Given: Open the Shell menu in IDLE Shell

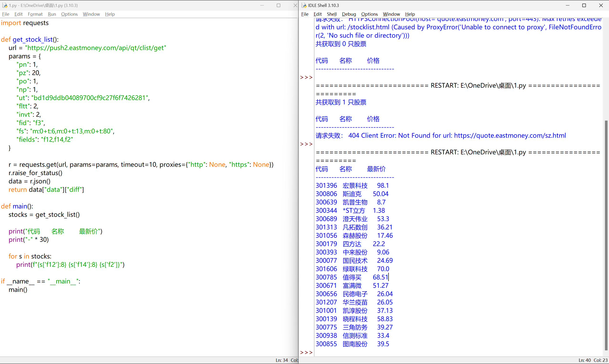Looking at the screenshot, I should (x=332, y=14).
